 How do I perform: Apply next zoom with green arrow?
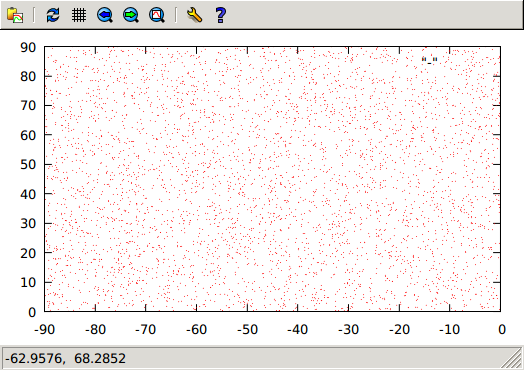[x=131, y=15]
